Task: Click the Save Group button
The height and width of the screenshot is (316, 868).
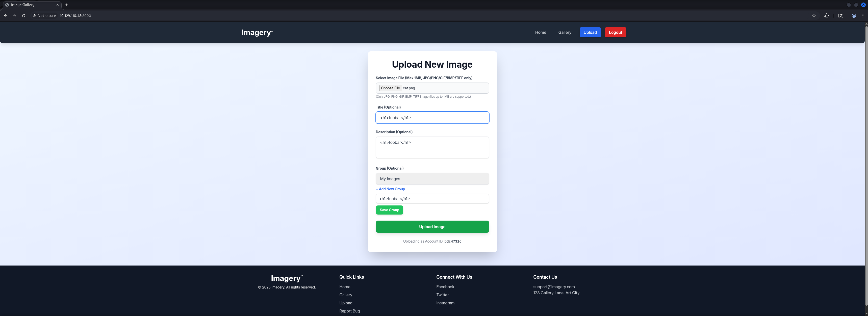Action: click(389, 210)
